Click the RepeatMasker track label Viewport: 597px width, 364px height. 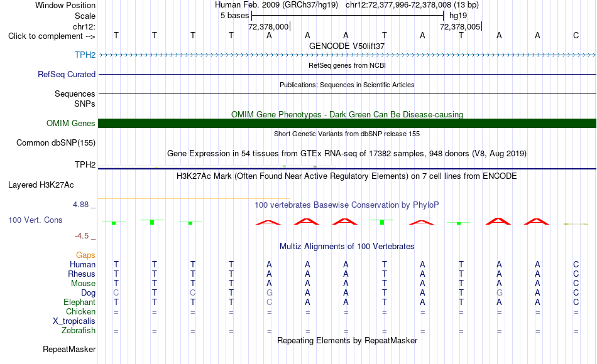pyautogui.click(x=69, y=349)
